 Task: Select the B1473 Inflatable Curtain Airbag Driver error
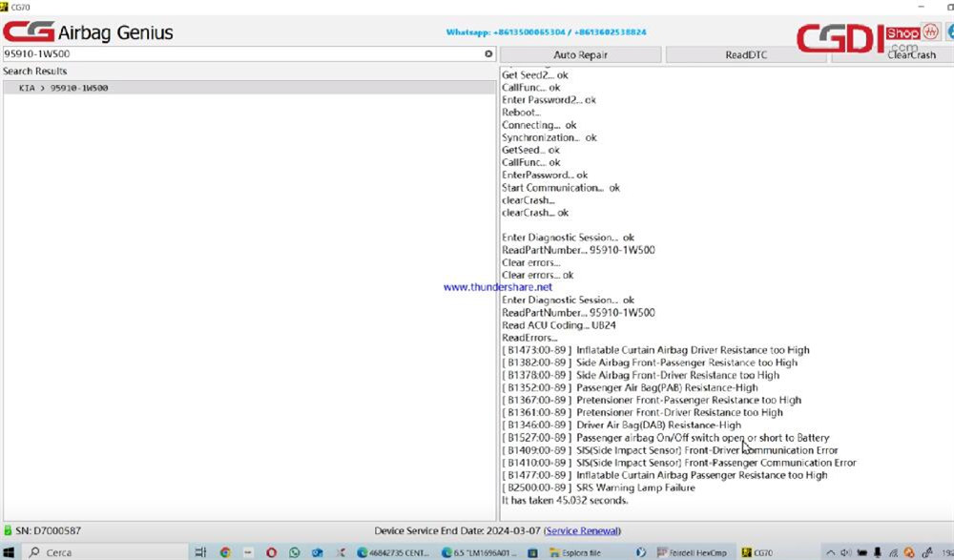tap(656, 350)
